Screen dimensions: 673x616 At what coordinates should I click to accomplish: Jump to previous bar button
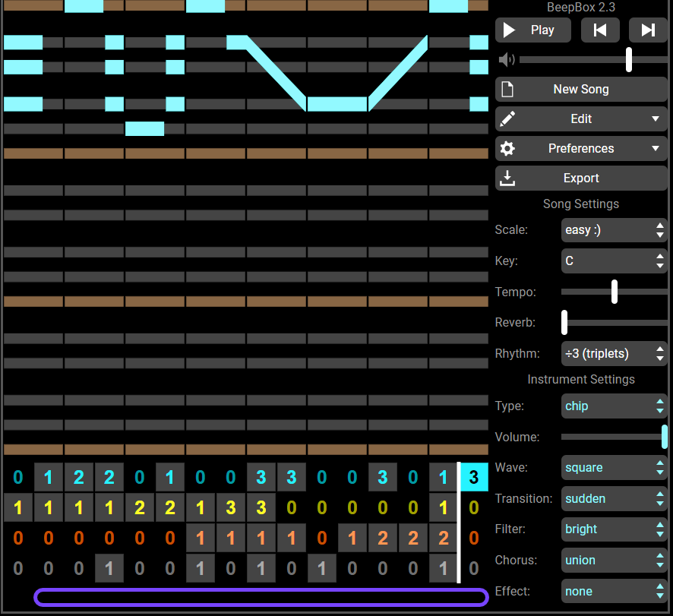point(600,30)
